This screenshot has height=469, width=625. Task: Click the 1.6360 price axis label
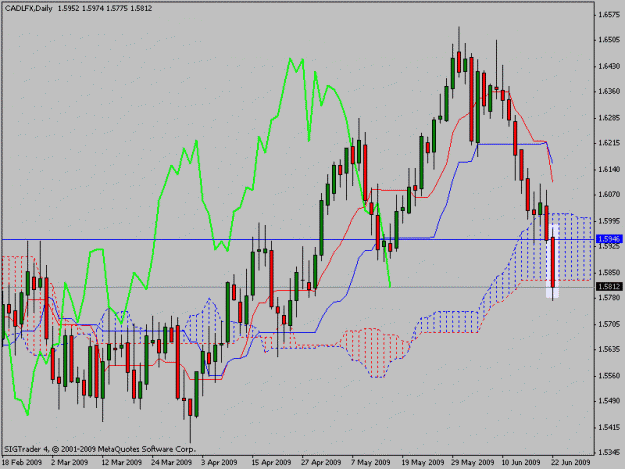click(609, 91)
